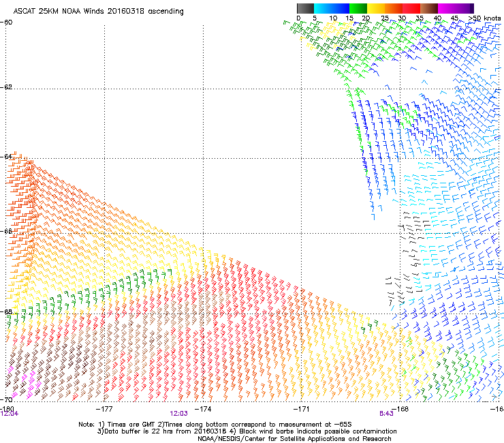Click the green 15-20 knots color segment
Viewport: 504px width, 443px height.
point(358,8)
